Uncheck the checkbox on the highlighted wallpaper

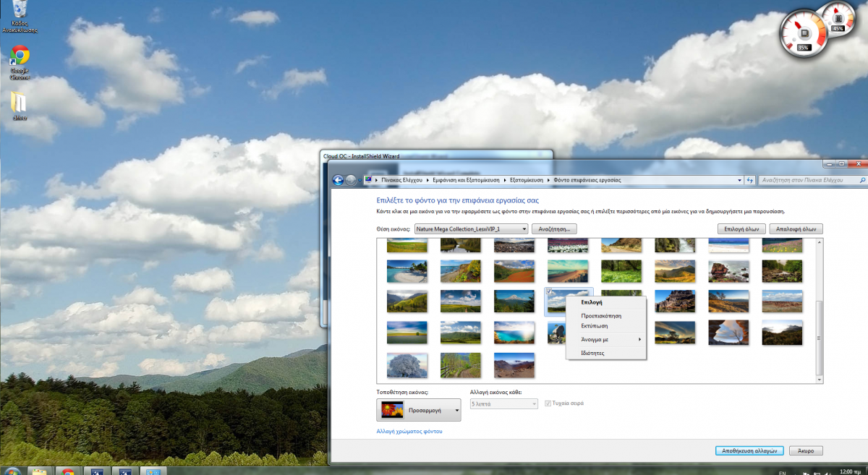click(550, 291)
